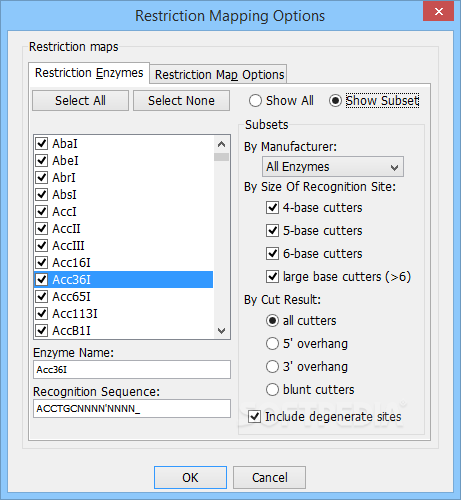
Task: Open the By Manufacturer All Enzymes dropdown
Action: (x=333, y=167)
